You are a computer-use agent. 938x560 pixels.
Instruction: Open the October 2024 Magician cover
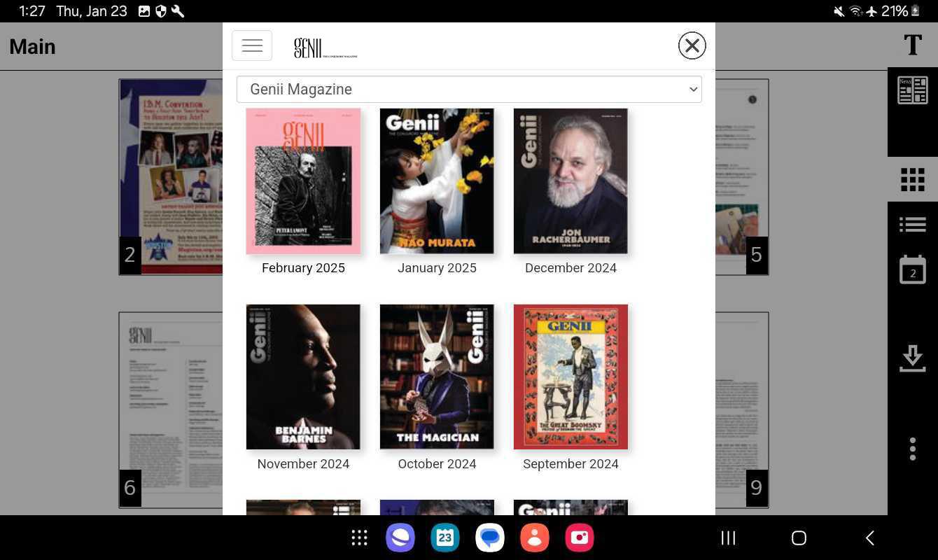point(437,377)
